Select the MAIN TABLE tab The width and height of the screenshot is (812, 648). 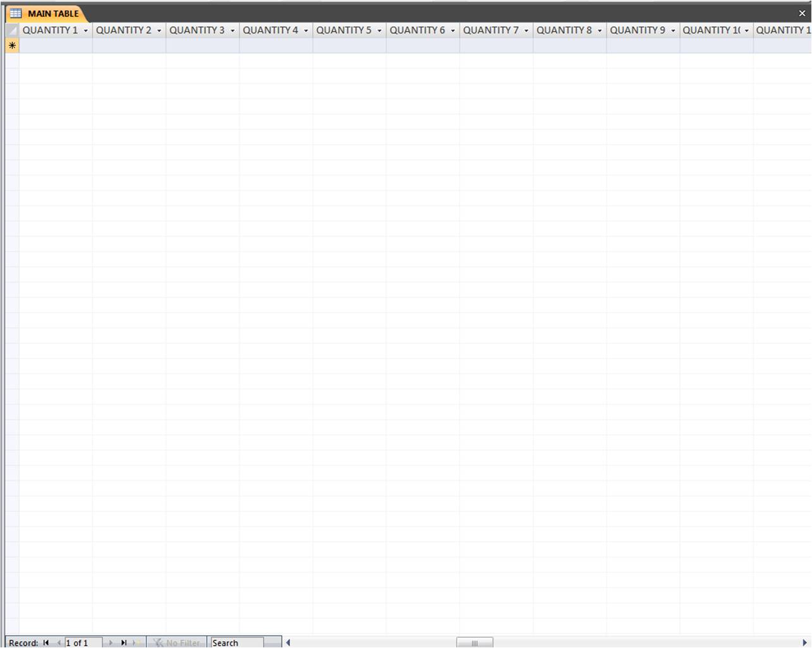(45, 13)
